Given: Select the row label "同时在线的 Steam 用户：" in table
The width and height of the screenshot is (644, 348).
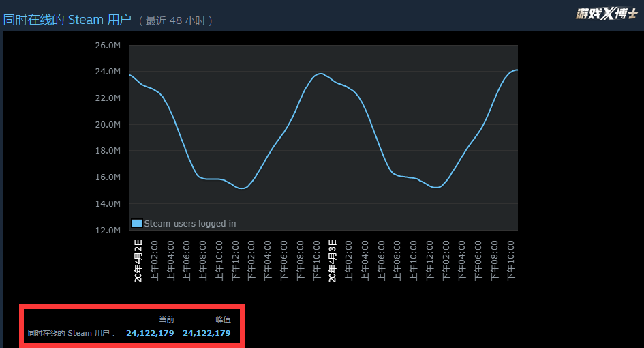Looking at the screenshot, I should coord(72,333).
